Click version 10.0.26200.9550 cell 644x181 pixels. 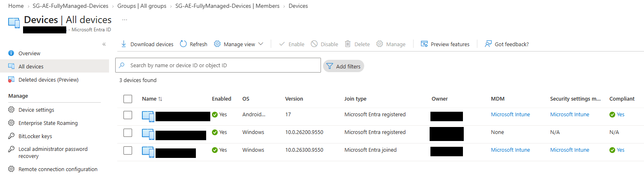304,132
